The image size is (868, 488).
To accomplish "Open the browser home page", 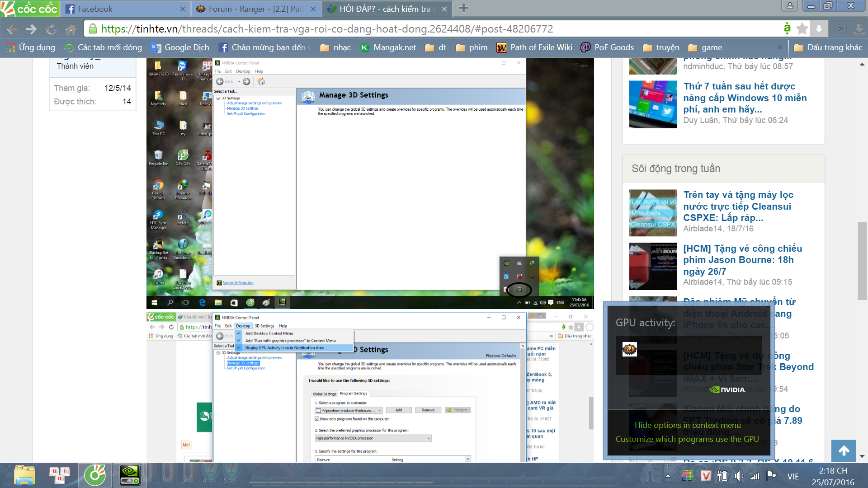I will tap(71, 29).
